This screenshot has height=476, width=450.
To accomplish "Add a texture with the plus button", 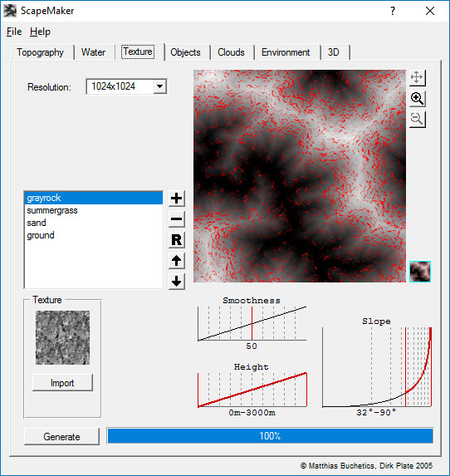I will pyautogui.click(x=176, y=199).
